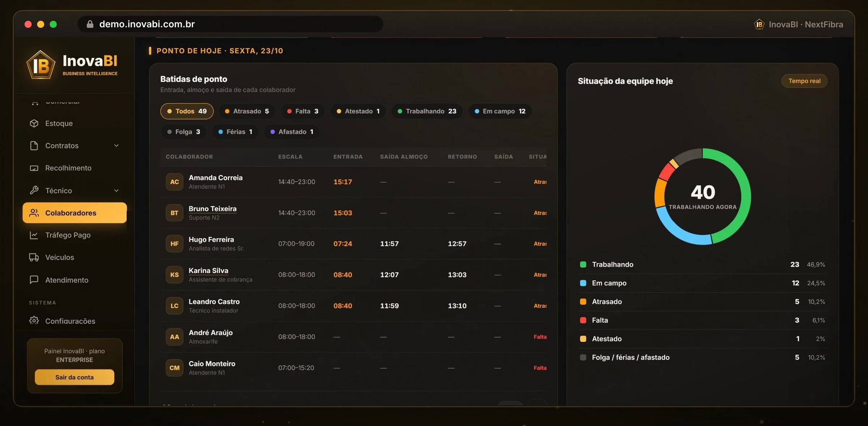Image resolution: width=868 pixels, height=426 pixels.
Task: Filter by Afastado 1 chip
Action: pyautogui.click(x=292, y=132)
